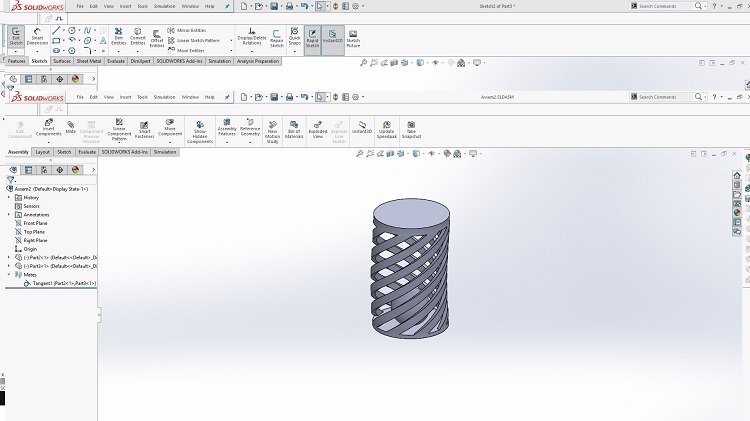Click Rebuild traffic-light icon in Assem2 toolbar
Viewport: 750px width, 421px height.
click(x=335, y=97)
